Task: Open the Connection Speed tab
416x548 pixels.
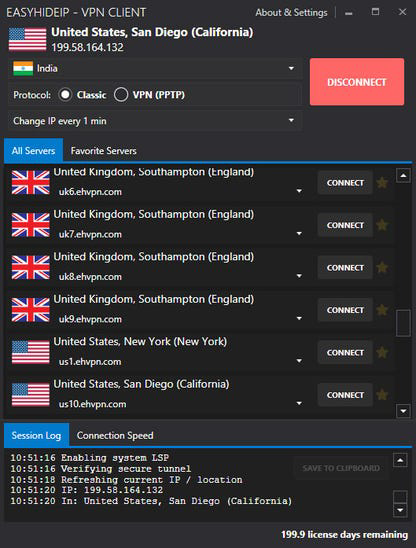Action: pos(115,435)
